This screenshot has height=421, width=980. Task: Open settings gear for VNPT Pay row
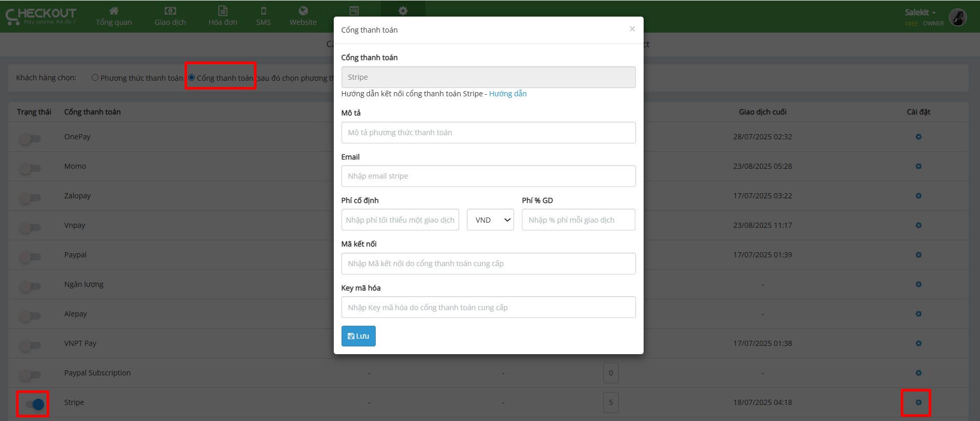pyautogui.click(x=918, y=343)
